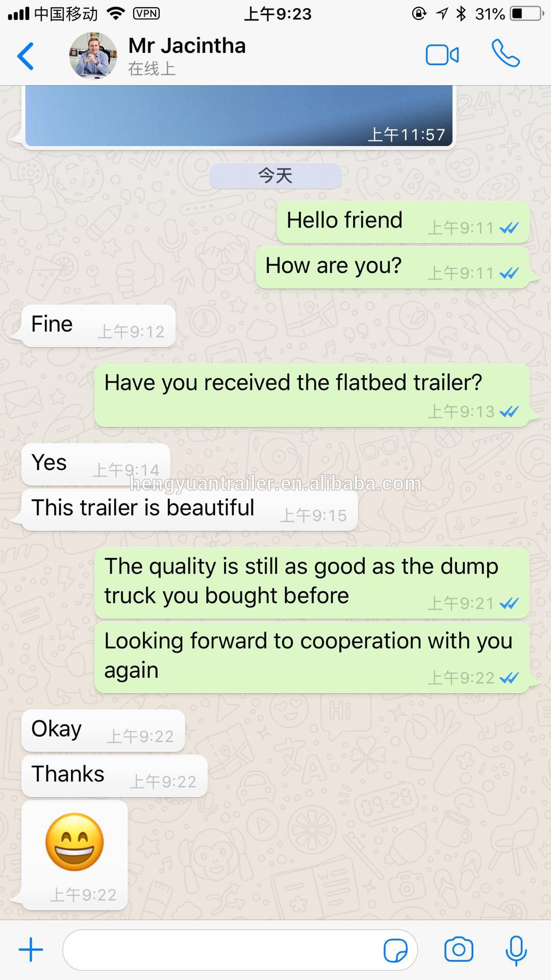Focus the message text input field
551x980 pixels.
[x=240, y=950]
